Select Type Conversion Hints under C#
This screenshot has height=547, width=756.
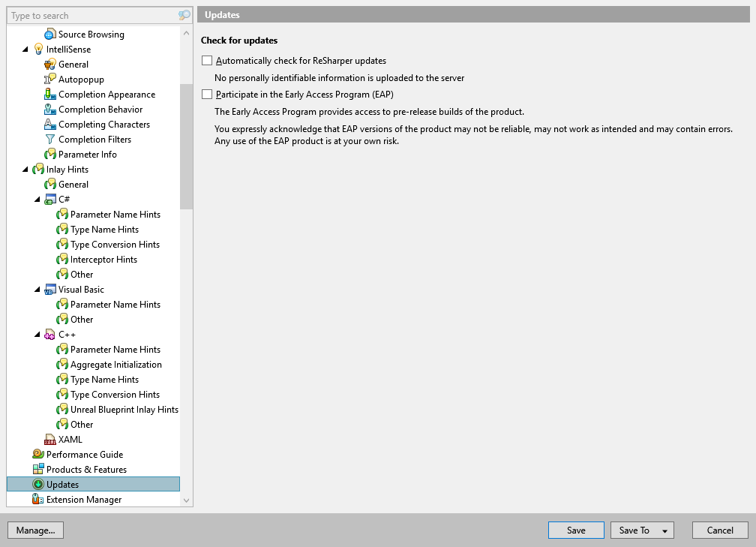click(x=115, y=245)
